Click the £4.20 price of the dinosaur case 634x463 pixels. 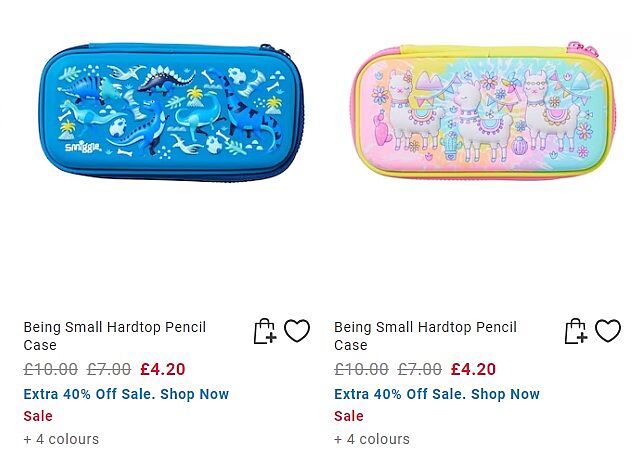coord(163,370)
